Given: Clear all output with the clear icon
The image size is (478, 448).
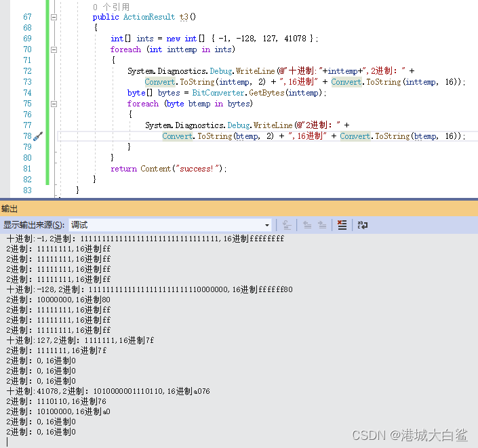Looking at the screenshot, I should click(342, 225).
